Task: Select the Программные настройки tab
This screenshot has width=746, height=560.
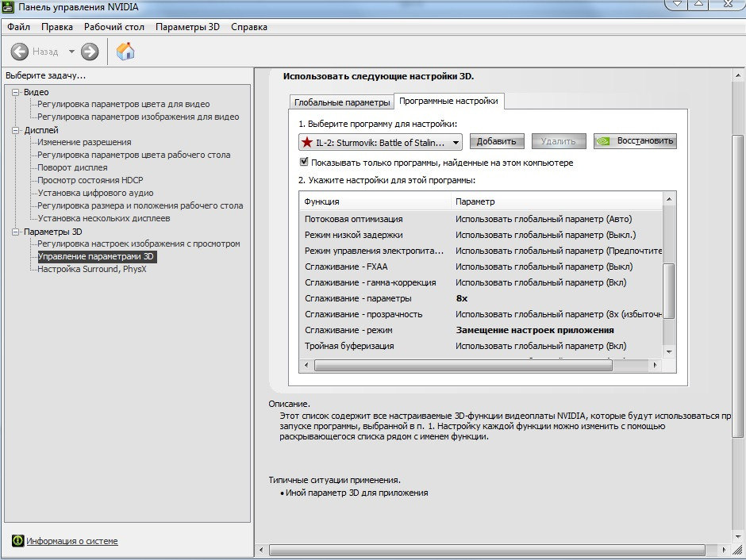Action: [x=448, y=101]
